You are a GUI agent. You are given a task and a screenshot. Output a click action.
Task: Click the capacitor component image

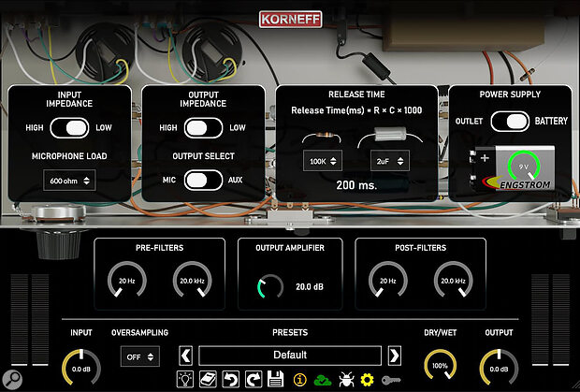(x=390, y=135)
